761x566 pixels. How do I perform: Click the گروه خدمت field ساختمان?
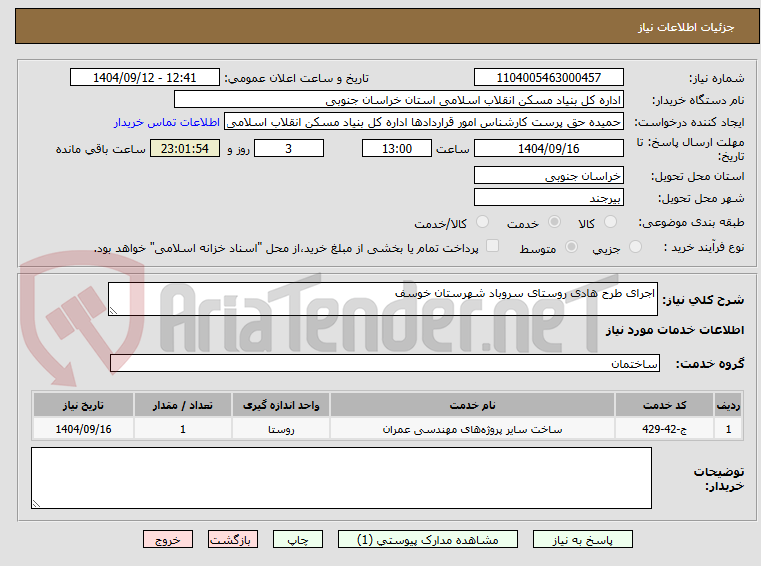384,364
